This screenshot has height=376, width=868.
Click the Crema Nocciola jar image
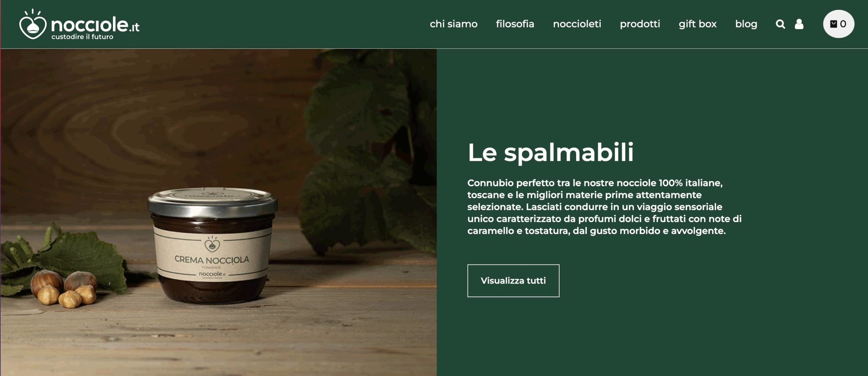coord(212,246)
